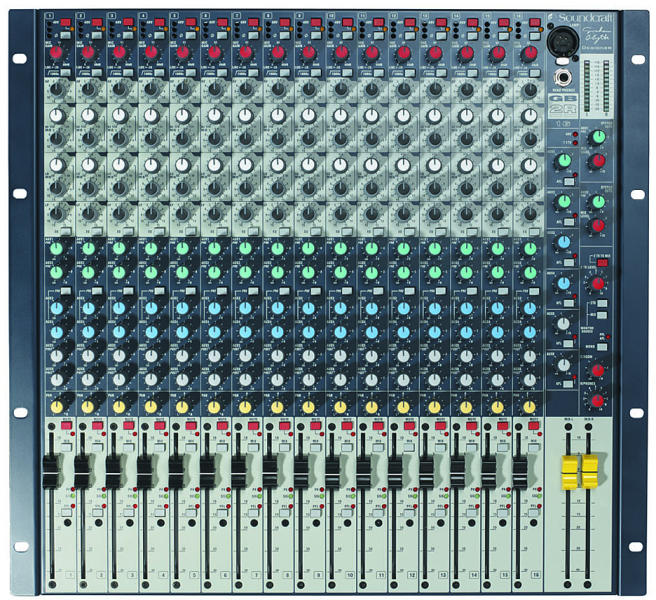Toggle the EQ in button on channel 4
This screenshot has width=656, height=600.
(x=160, y=231)
